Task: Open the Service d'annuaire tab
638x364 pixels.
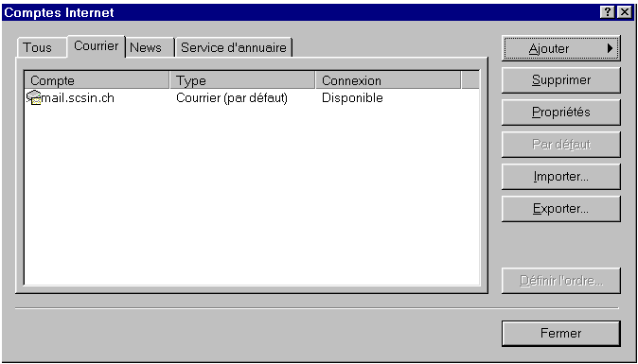Action: 234,47
